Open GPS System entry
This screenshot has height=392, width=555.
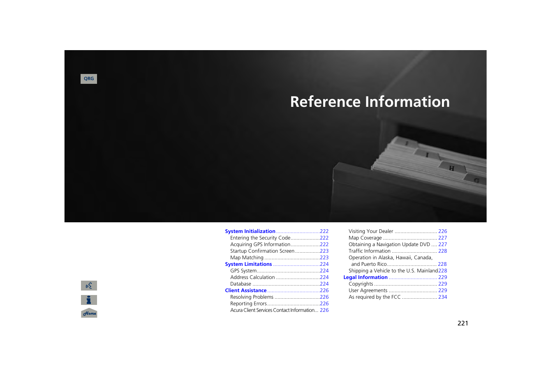(279, 271)
